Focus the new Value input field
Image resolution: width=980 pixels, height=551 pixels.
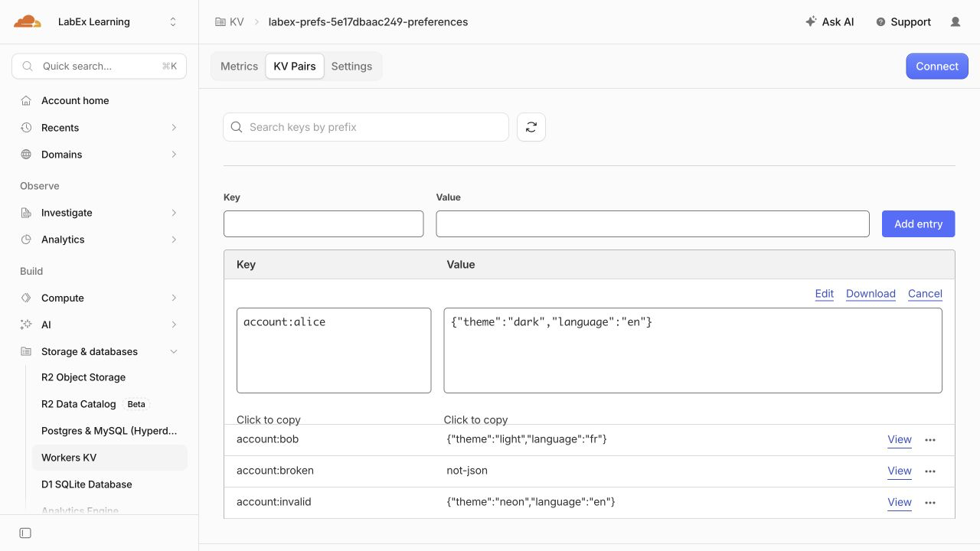652,223
